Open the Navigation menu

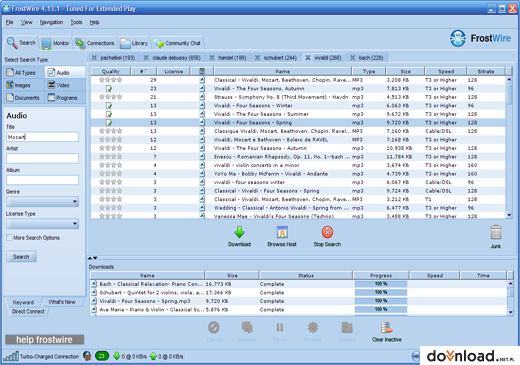click(x=51, y=22)
